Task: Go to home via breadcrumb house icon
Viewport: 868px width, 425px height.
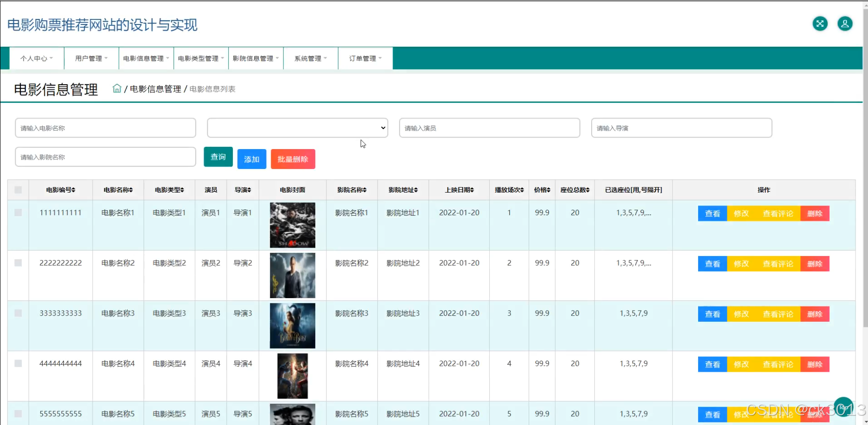Action: point(117,88)
